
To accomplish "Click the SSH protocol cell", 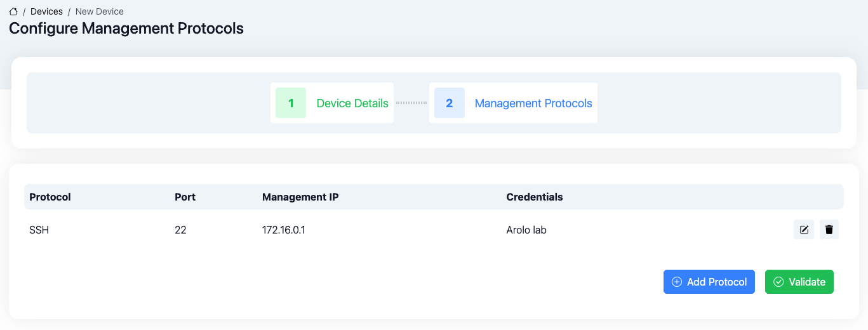I will pyautogui.click(x=39, y=230).
